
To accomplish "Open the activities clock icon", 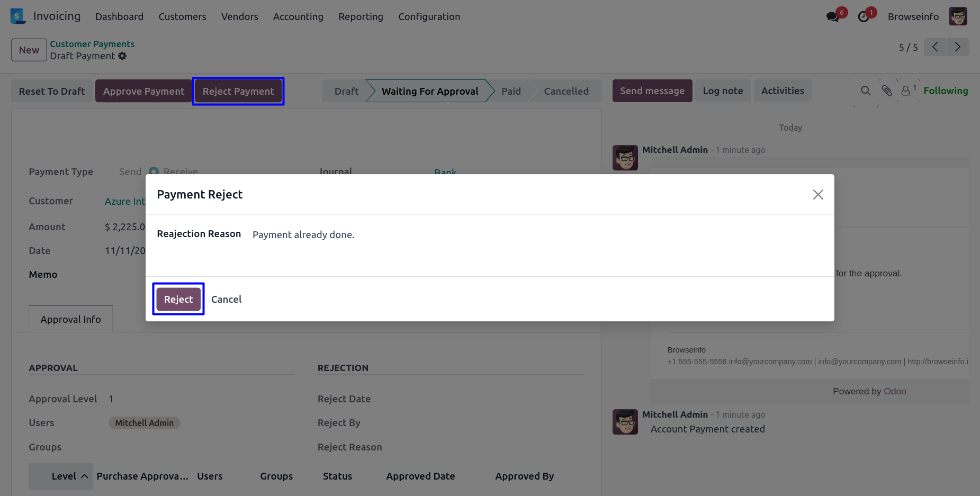I will click(864, 17).
